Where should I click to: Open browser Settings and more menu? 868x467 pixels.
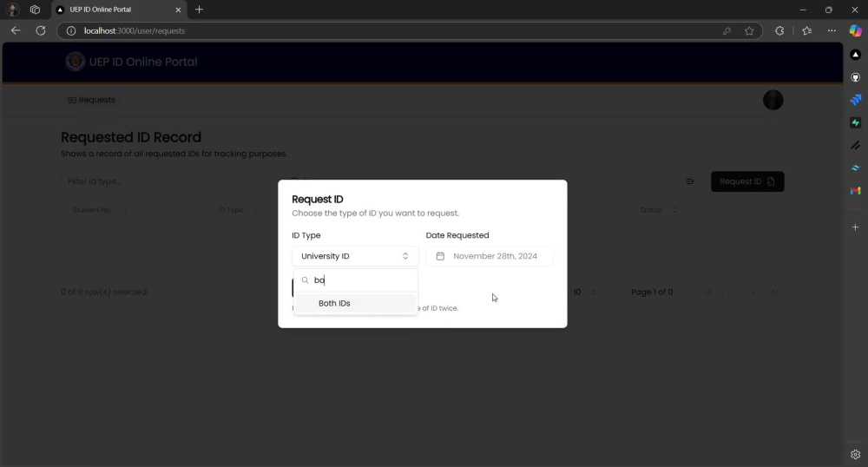coord(832,31)
